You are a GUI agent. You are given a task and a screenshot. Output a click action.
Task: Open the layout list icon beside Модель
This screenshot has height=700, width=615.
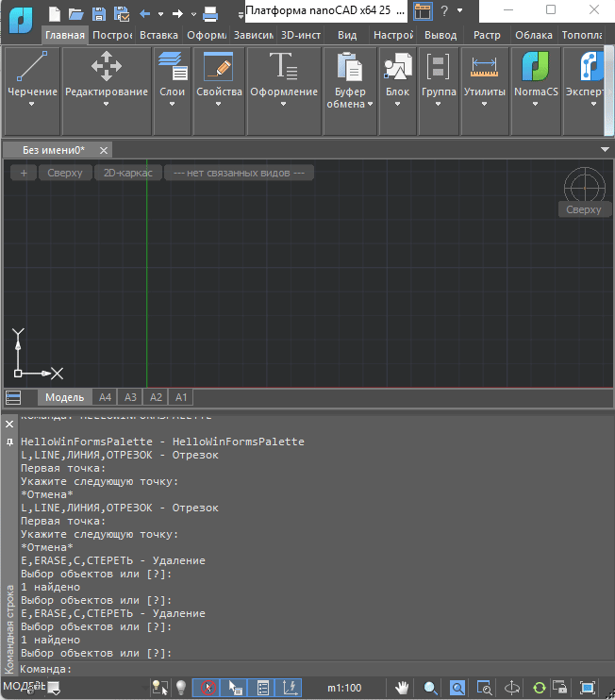point(13,397)
